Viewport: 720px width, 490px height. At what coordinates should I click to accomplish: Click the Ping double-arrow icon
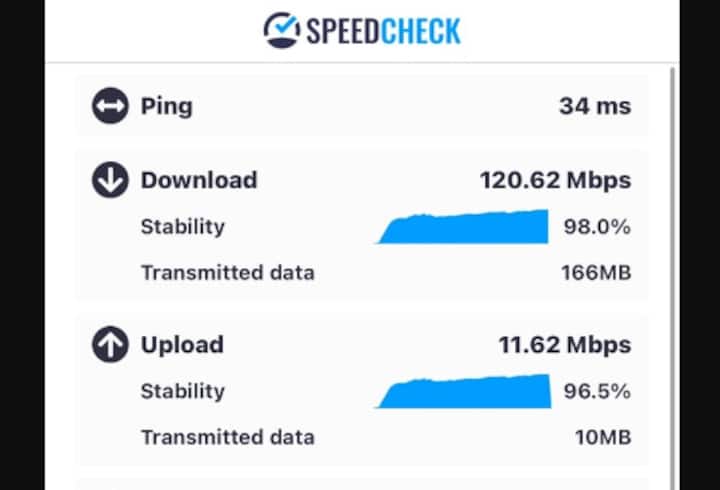(110, 106)
